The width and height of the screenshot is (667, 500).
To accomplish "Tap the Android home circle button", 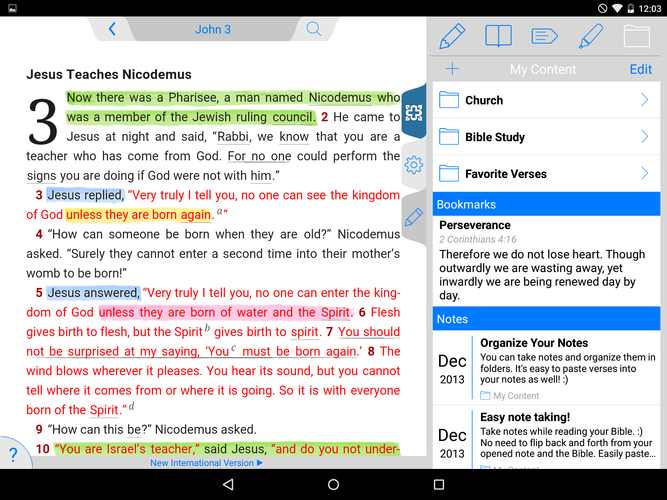I will (x=334, y=484).
